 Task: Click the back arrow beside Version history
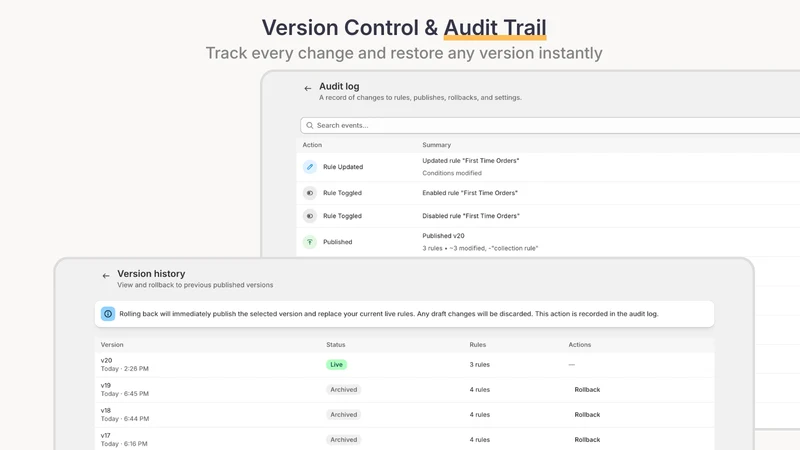(x=106, y=276)
